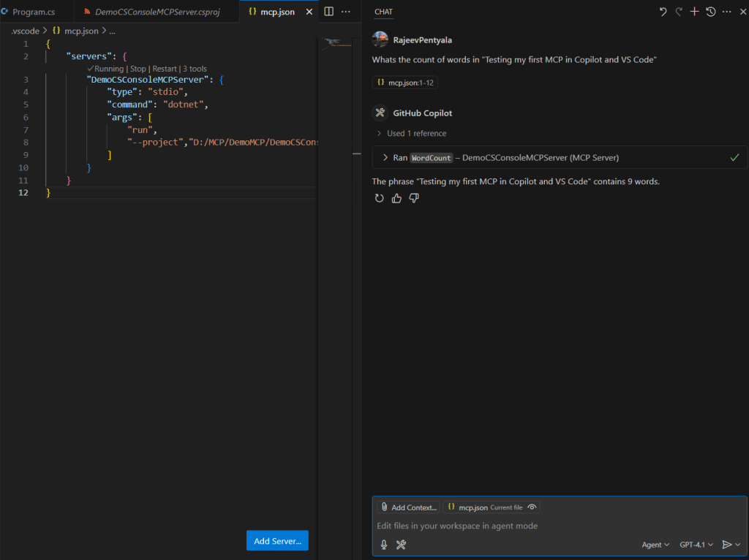Start voice chat with the microphone icon
Screen dimensions: 749x560
(383, 544)
